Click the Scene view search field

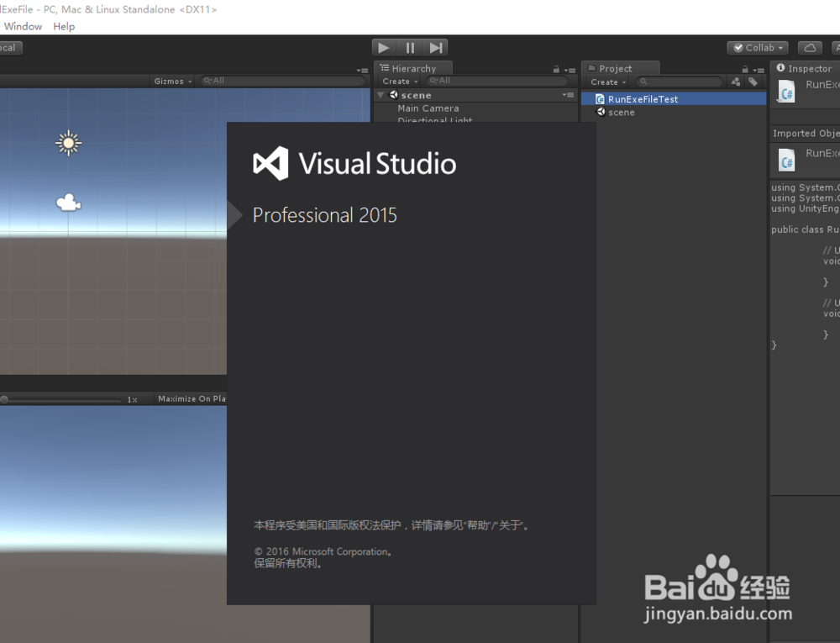point(282,81)
